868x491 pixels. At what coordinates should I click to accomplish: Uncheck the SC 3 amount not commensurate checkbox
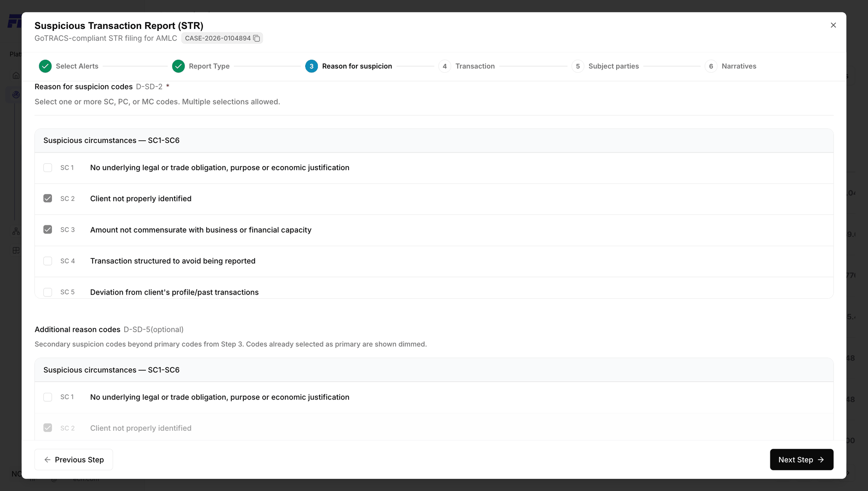(x=47, y=230)
